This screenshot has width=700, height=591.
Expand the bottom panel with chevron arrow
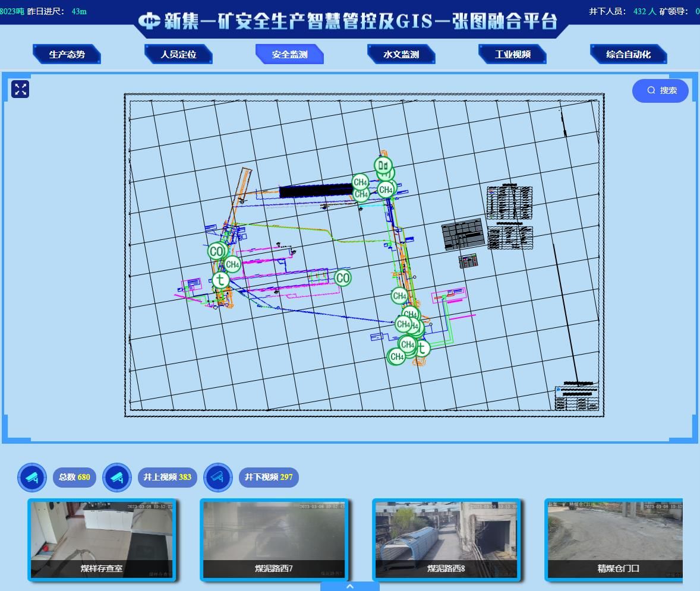pos(350,586)
